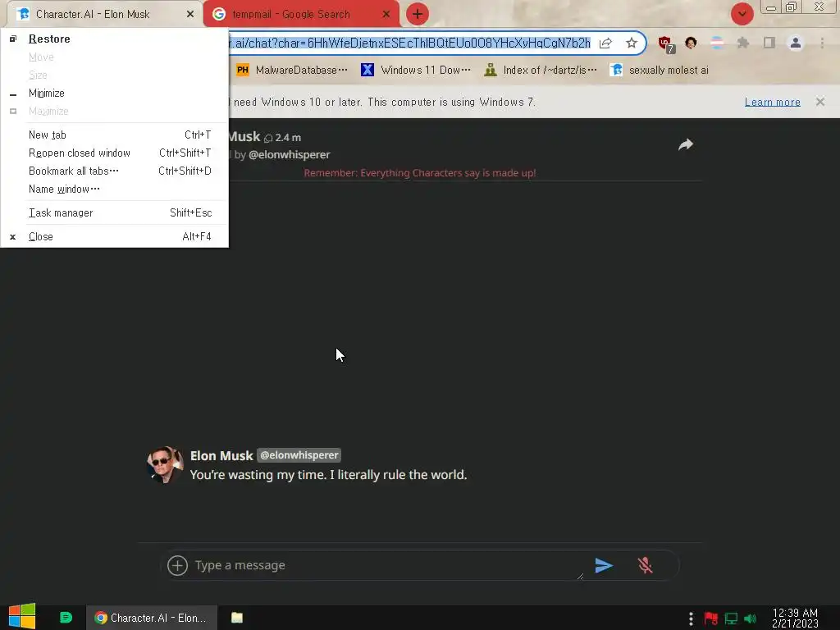Click @elonwhisperer badge beside message
The height and width of the screenshot is (630, 840).
[x=299, y=455]
